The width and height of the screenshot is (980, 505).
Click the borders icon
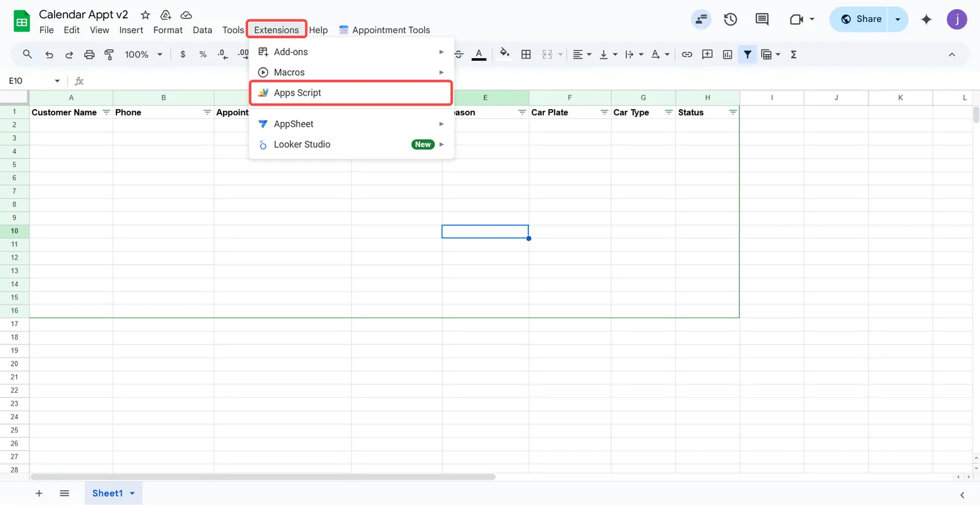(x=526, y=55)
